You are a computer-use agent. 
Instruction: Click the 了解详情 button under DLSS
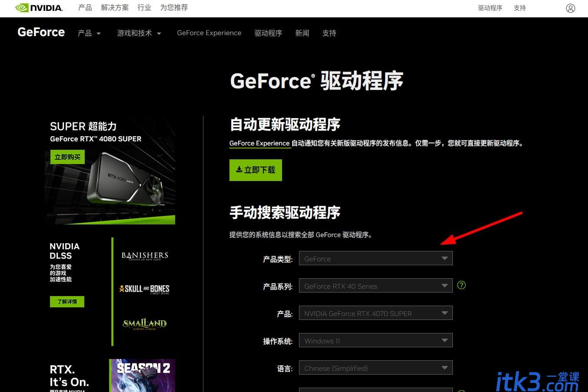[x=67, y=302]
